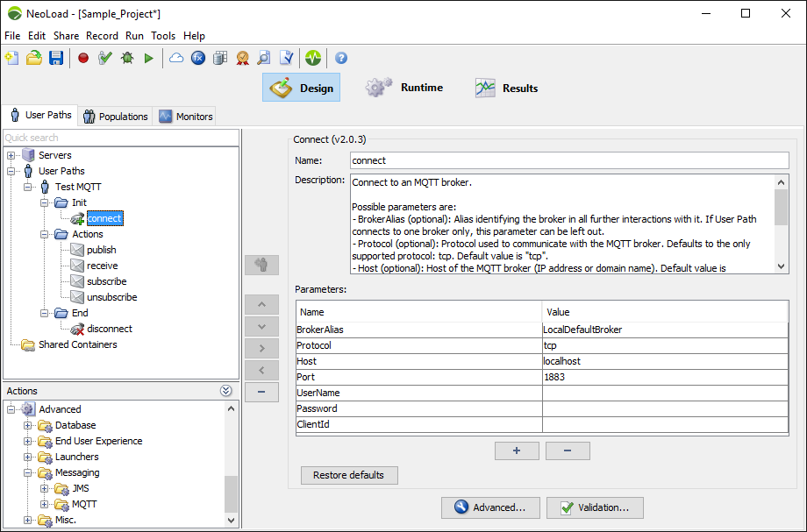
Task: Click the Restore defaults button
Action: [x=349, y=475]
